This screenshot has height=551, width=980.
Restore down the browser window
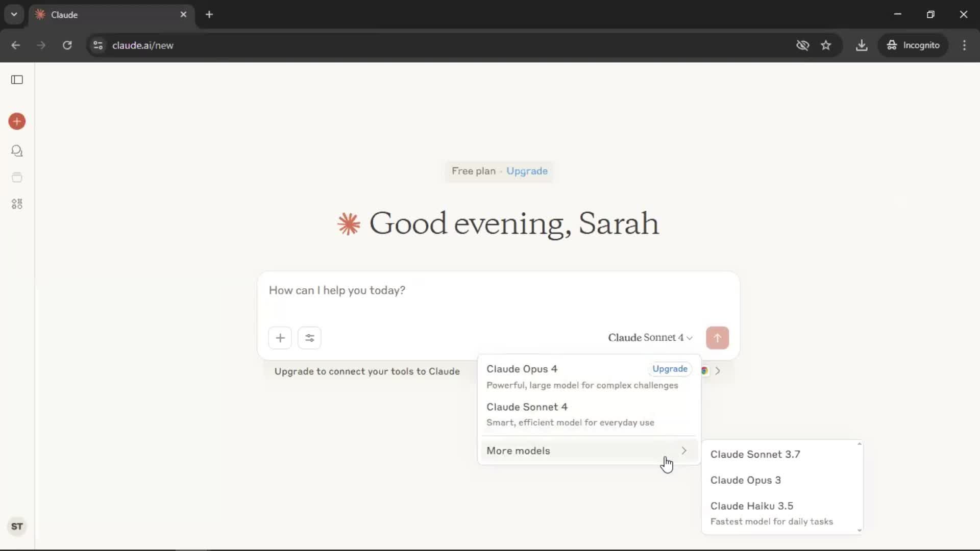tap(930, 14)
